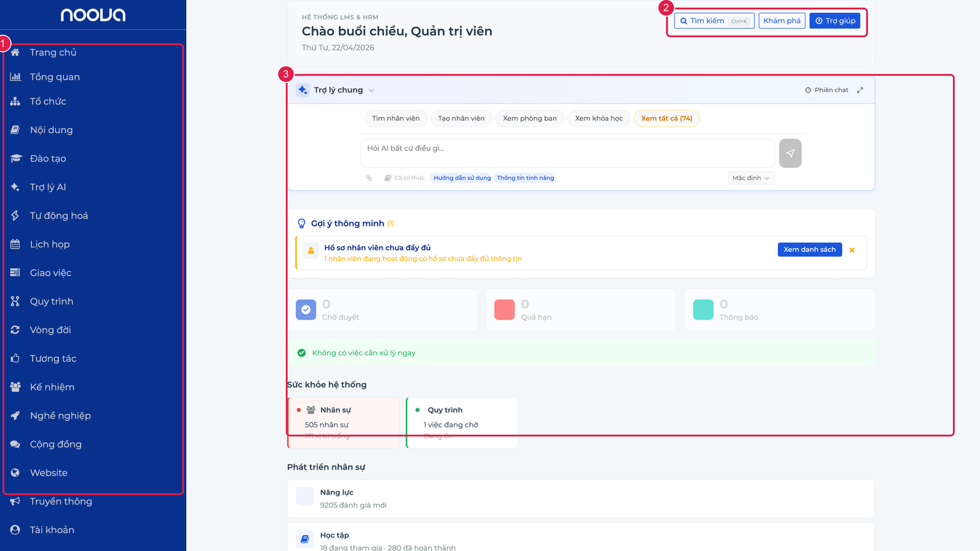This screenshot has width=980, height=551.
Task: Click the Giao việc tasks icon
Action: click(15, 272)
